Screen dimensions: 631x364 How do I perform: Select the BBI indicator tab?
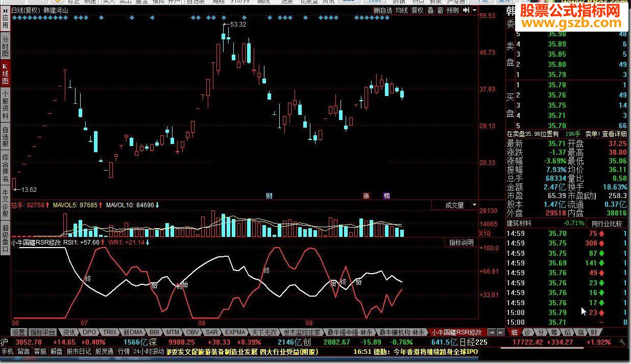(155, 332)
